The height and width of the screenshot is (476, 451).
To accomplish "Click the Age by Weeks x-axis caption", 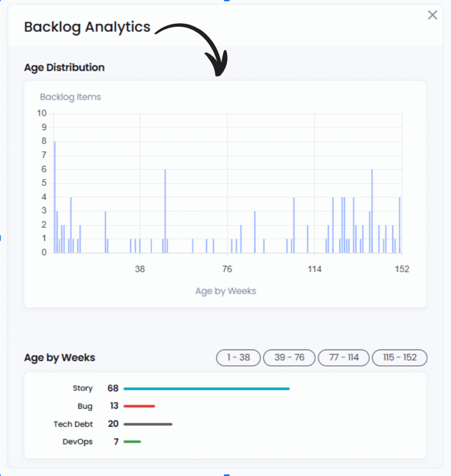I will pos(226,291).
